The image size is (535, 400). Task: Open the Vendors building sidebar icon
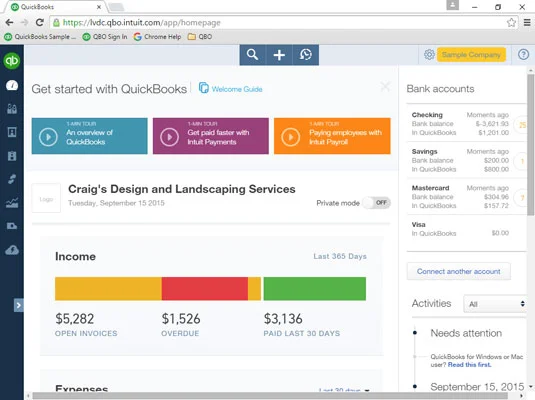tap(12, 132)
